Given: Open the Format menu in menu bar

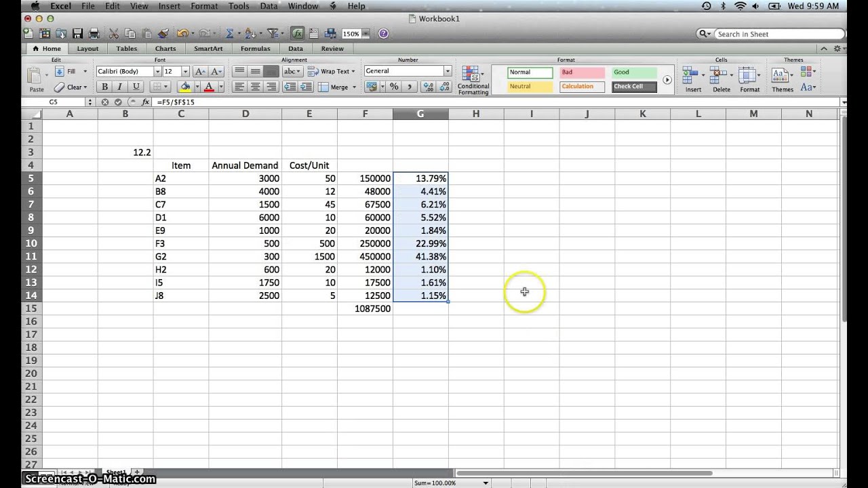Looking at the screenshot, I should click(x=204, y=6).
